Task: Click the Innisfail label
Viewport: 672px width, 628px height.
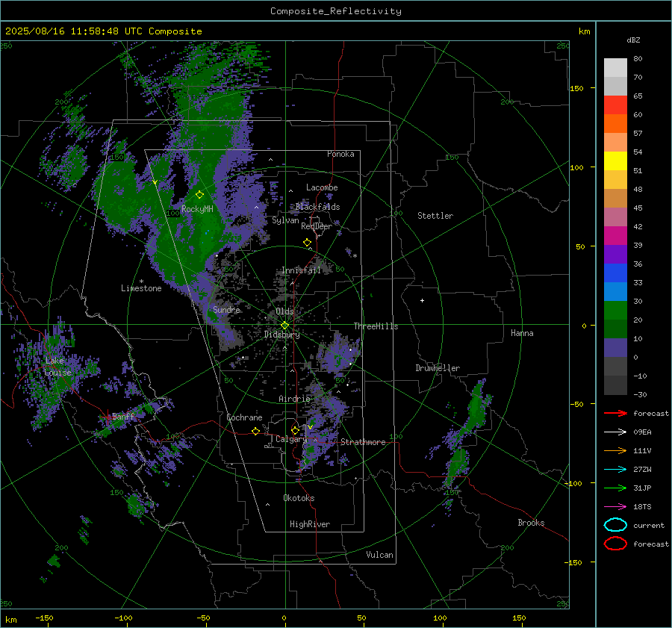Action: [301, 270]
